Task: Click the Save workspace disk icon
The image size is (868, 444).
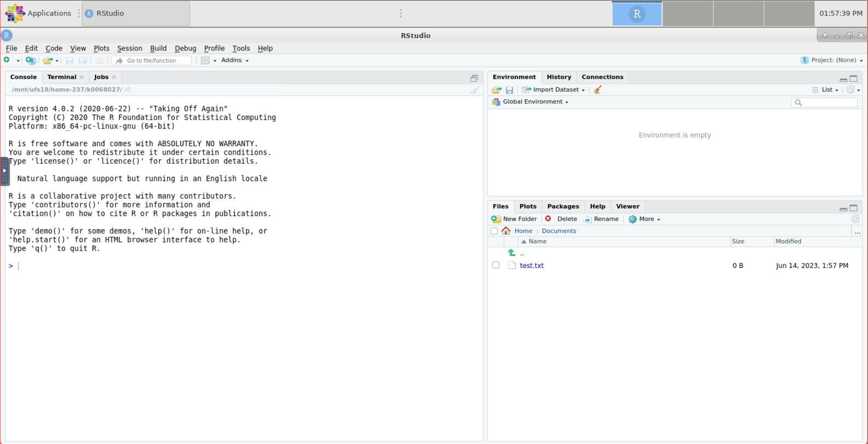Action: coord(509,90)
